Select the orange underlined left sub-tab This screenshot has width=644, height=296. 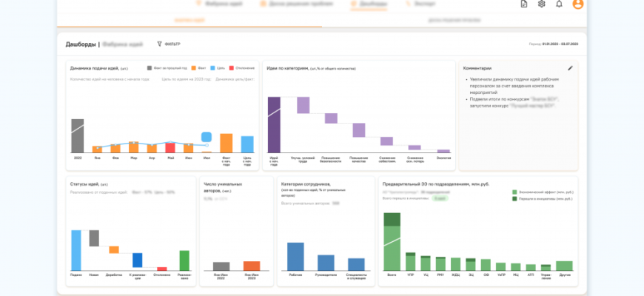tap(189, 21)
